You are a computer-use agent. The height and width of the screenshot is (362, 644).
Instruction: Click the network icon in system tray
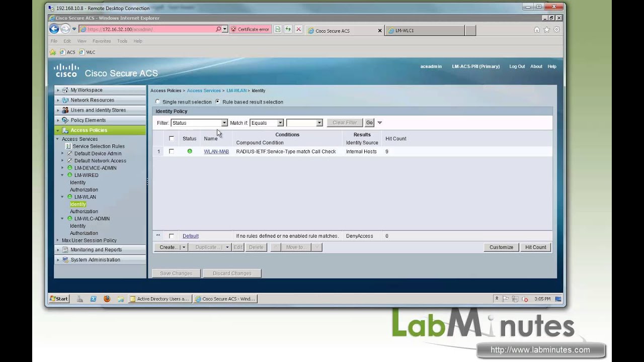click(x=515, y=299)
